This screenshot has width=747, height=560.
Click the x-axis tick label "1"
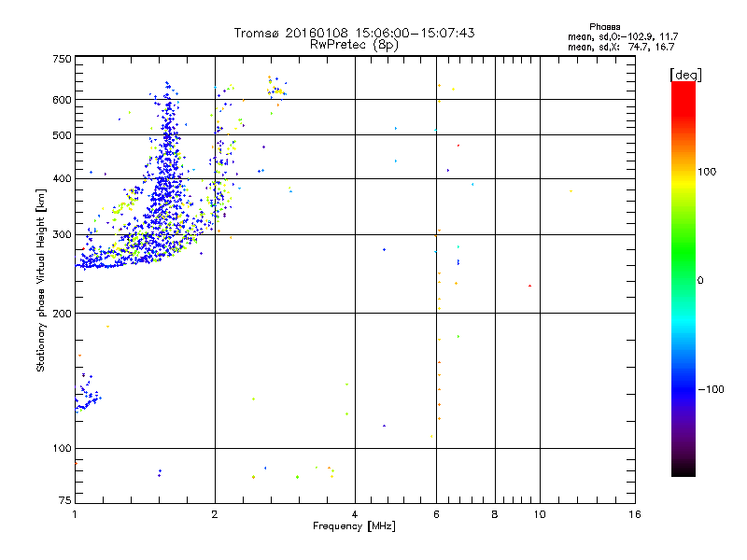pyautogui.click(x=75, y=514)
